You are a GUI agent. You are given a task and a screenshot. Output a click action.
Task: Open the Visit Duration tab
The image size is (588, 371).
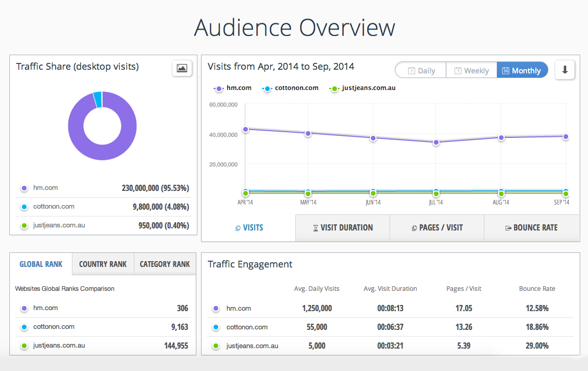coord(343,228)
